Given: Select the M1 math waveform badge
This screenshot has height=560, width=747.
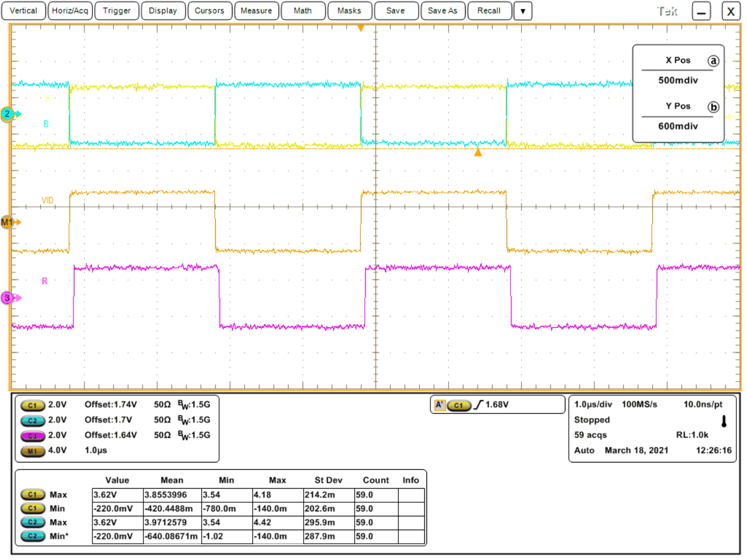Looking at the screenshot, I should 33,450.
